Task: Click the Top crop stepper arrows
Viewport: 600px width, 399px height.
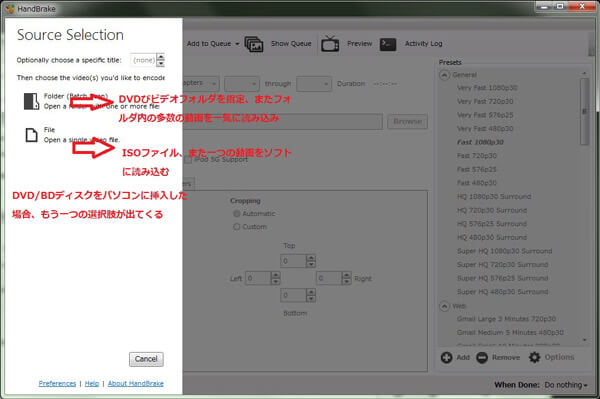Action: click(x=311, y=261)
